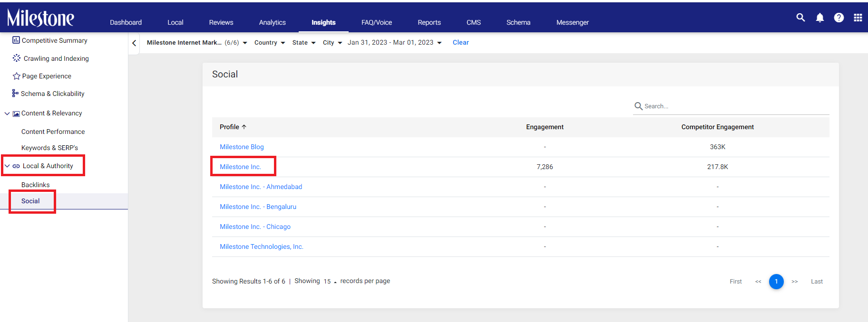This screenshot has height=322, width=868.
Task: Click the 7,286 engagement value
Action: pyautogui.click(x=545, y=167)
